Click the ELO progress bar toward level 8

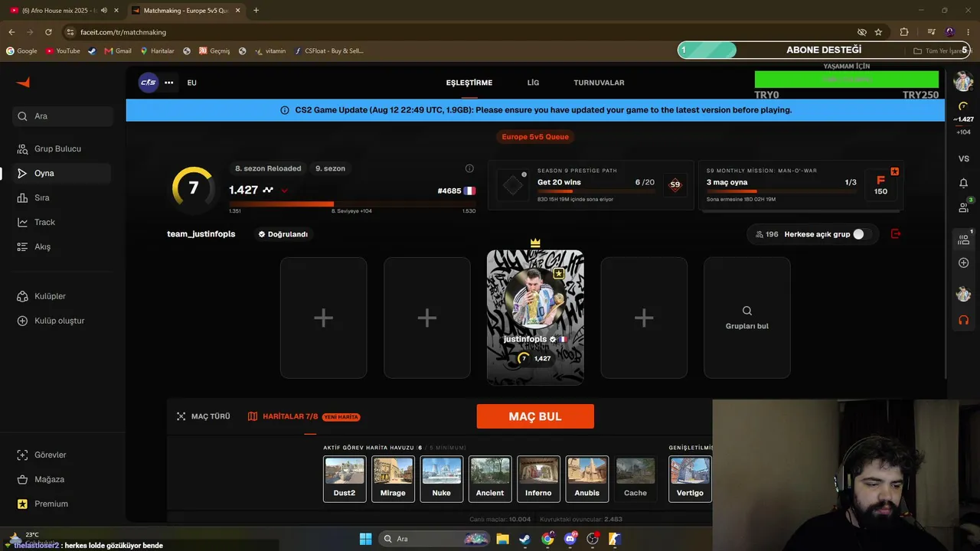click(x=352, y=204)
